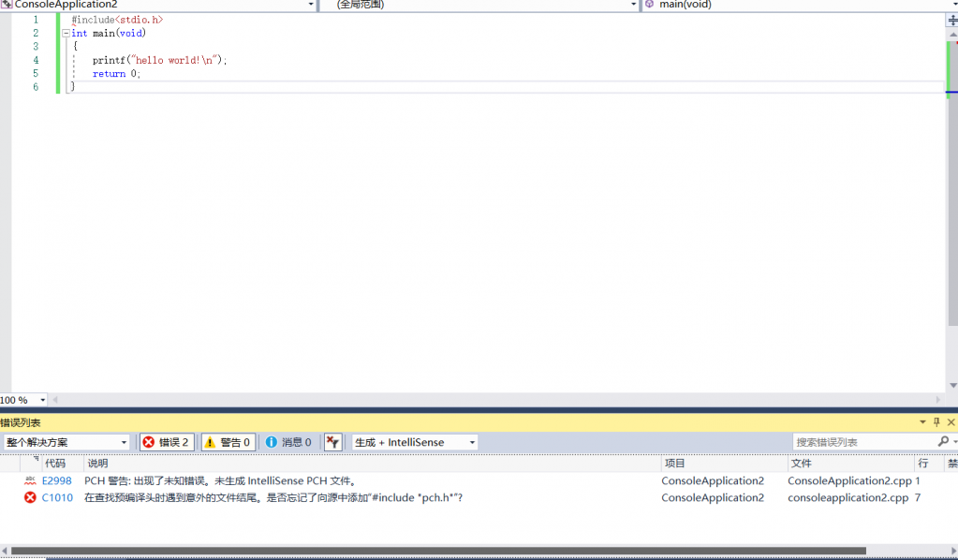Click the 错误列表 panel title

[x=21, y=422]
